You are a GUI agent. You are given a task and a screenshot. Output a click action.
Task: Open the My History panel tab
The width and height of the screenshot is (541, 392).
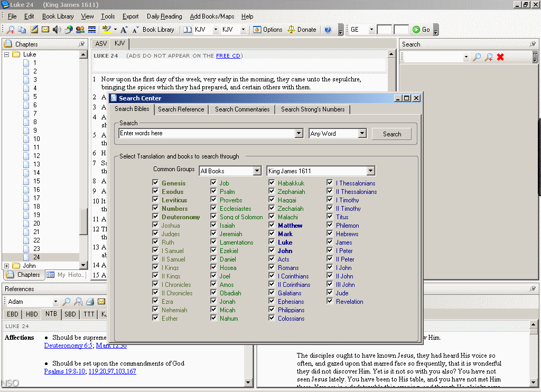[66, 275]
